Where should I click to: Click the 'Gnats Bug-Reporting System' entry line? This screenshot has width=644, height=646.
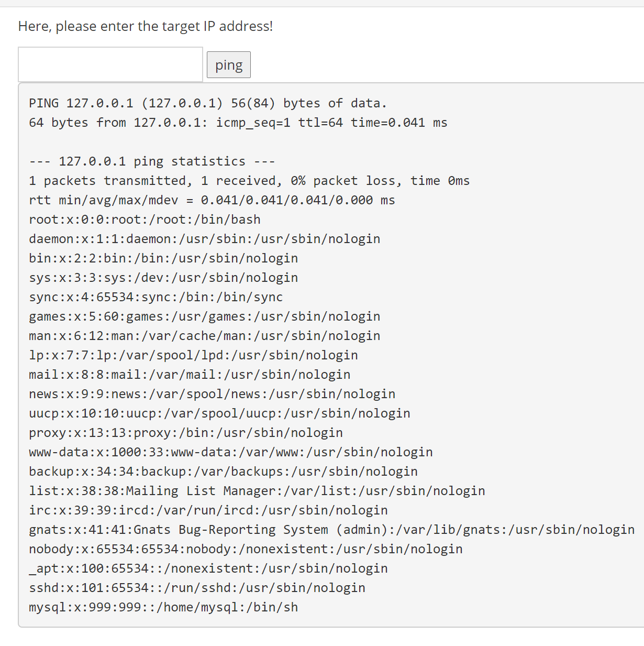331,530
